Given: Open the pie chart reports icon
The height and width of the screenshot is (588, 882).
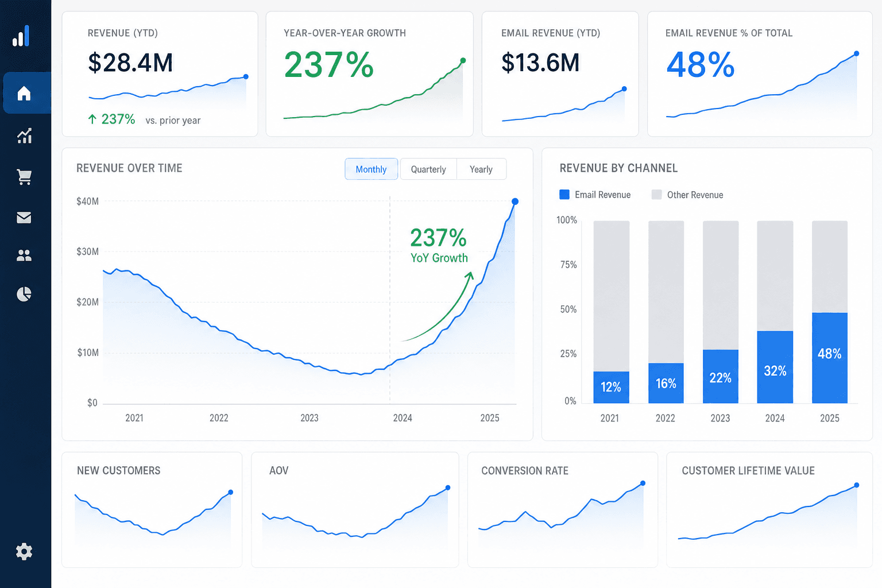Looking at the screenshot, I should (x=24, y=294).
